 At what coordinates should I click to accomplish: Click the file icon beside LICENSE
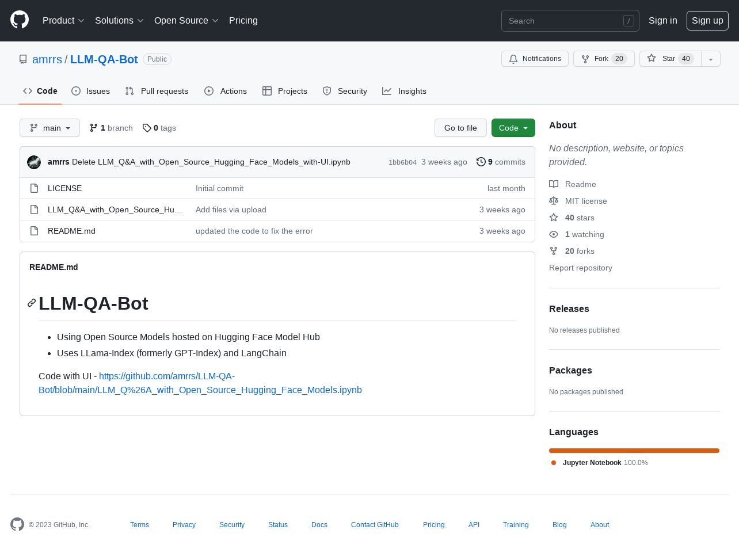[35, 188]
